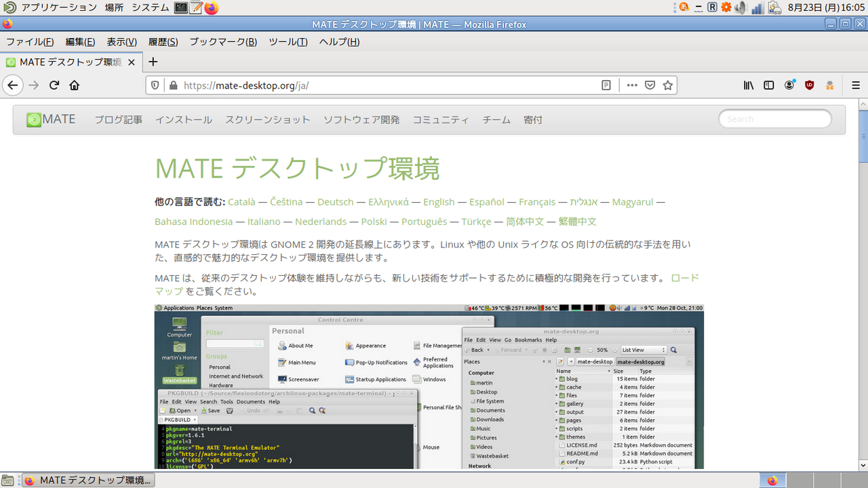Open チーム nav link
This screenshot has height=488, width=868.
[x=496, y=120]
